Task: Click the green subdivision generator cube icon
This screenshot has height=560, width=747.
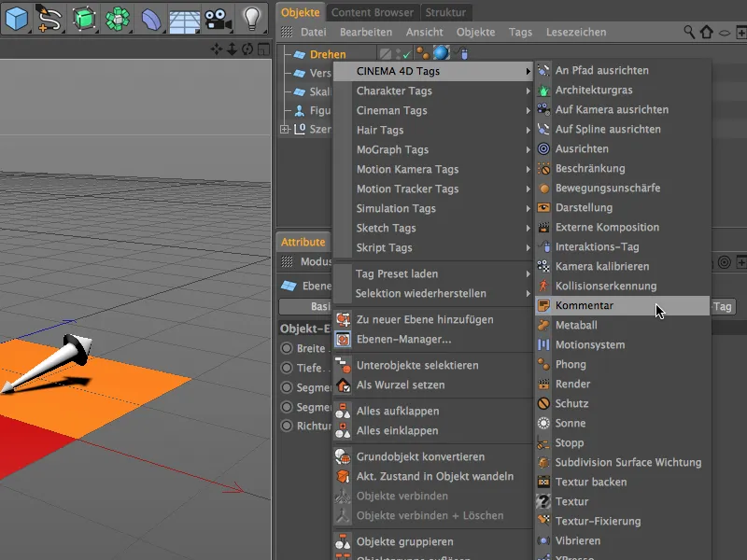Action: tap(84, 19)
